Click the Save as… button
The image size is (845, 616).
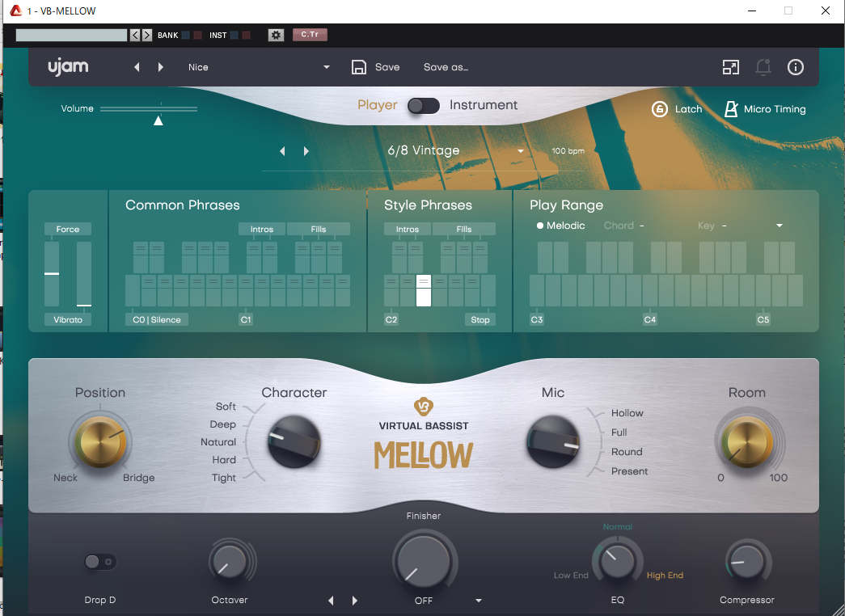coord(446,68)
